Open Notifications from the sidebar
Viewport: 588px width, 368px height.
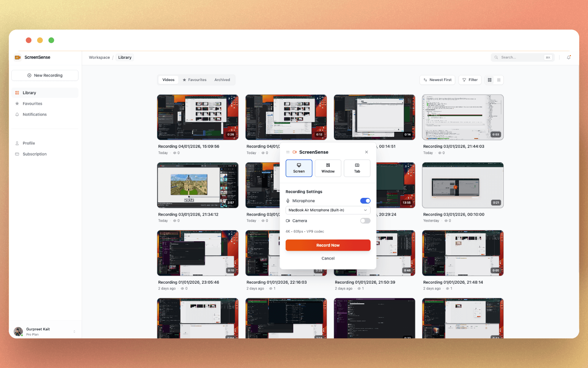(35, 114)
